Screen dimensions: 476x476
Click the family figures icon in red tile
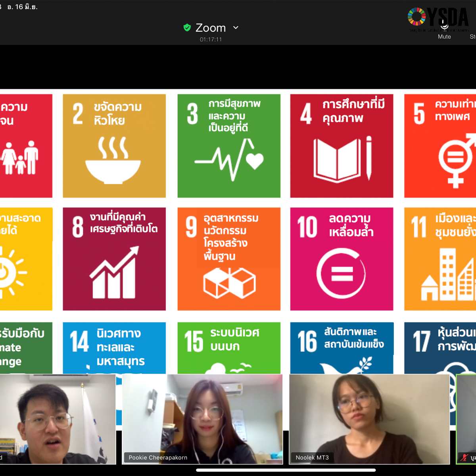click(20, 157)
